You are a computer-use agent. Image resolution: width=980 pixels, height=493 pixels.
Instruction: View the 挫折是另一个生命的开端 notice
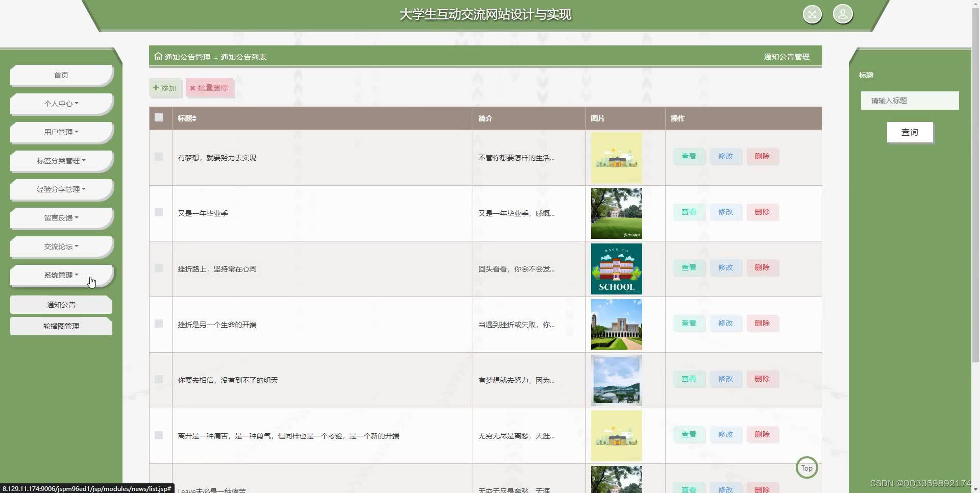pos(689,323)
